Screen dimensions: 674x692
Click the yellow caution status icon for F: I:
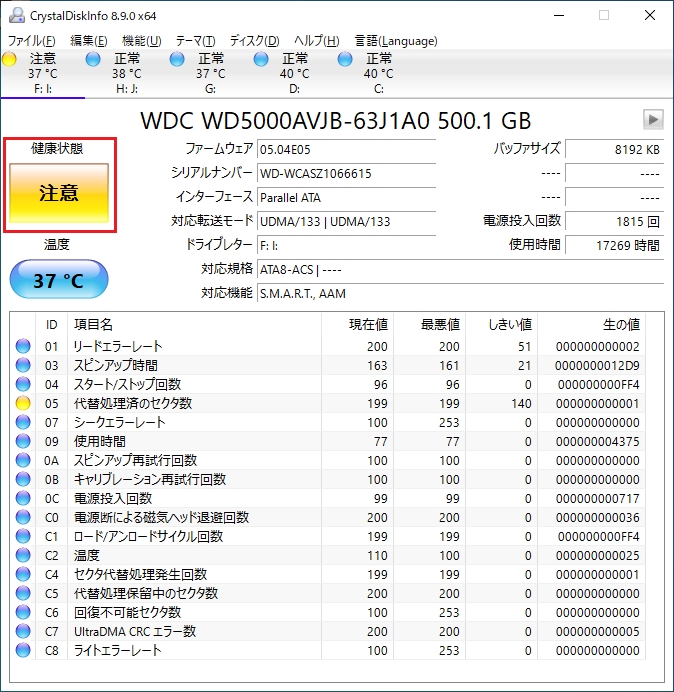coord(9,59)
